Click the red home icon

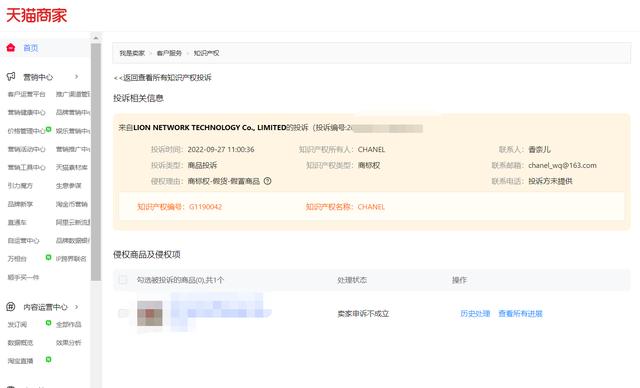pos(11,48)
